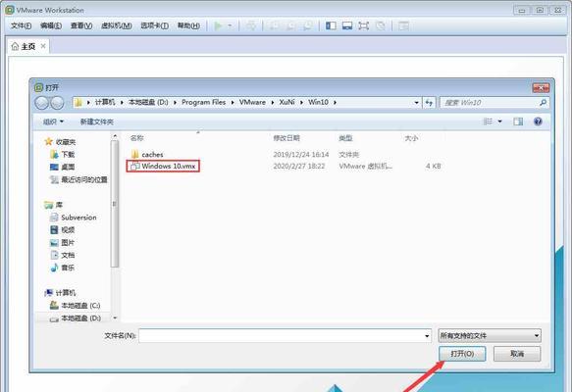Expand the arrow after Win10 breadcrumb
The height and width of the screenshot is (392, 572).
[x=335, y=103]
